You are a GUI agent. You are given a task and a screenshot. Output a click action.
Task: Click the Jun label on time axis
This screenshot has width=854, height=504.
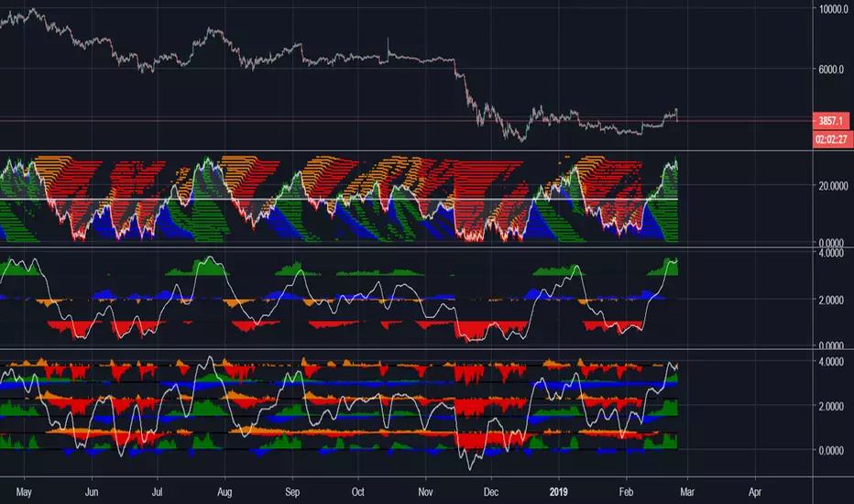[x=92, y=492]
